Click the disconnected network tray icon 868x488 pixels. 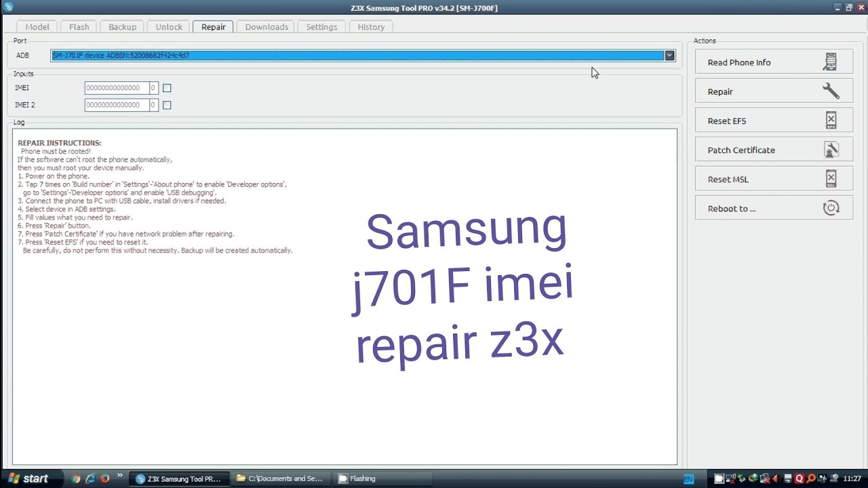click(x=765, y=479)
